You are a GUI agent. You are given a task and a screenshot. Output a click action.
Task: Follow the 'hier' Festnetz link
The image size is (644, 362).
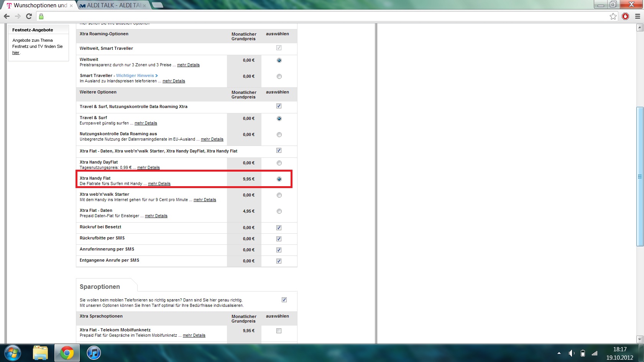(x=16, y=53)
